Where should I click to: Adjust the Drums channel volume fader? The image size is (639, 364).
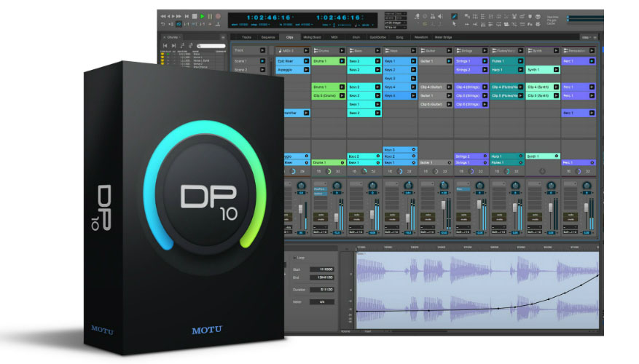(x=337, y=218)
